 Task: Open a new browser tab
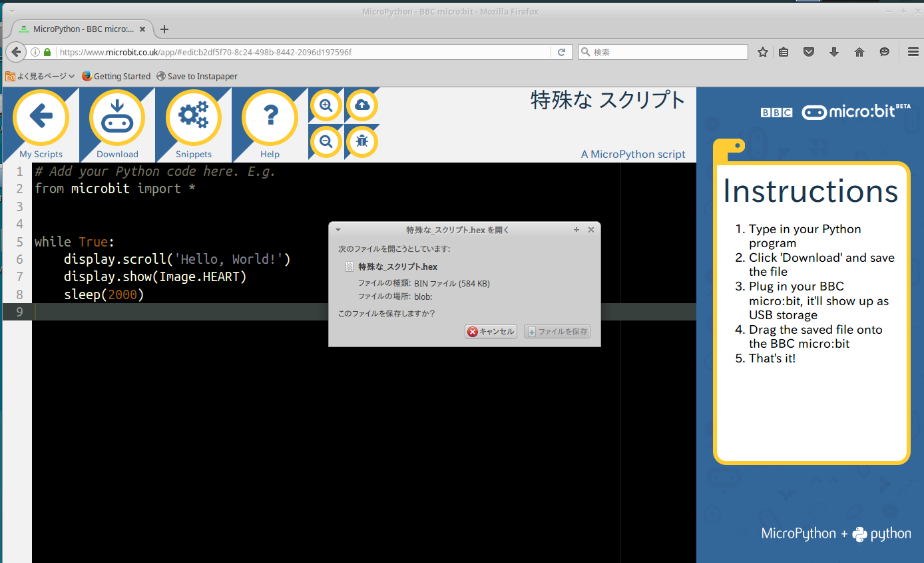[x=164, y=29]
